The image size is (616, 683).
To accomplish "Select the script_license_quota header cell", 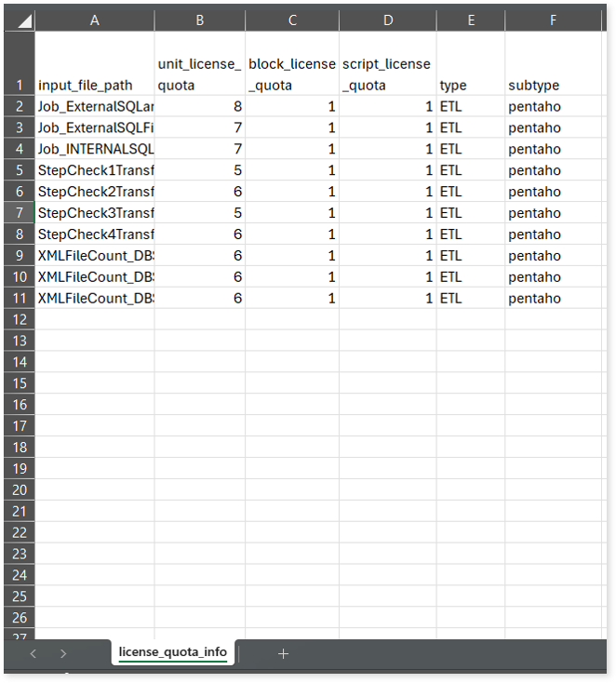I will tap(387, 74).
